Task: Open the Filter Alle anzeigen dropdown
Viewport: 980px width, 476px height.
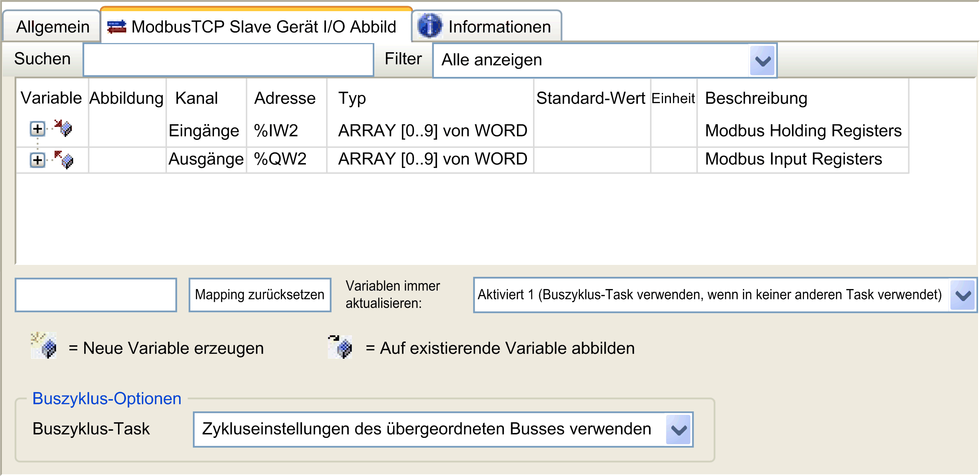Action: [762, 61]
